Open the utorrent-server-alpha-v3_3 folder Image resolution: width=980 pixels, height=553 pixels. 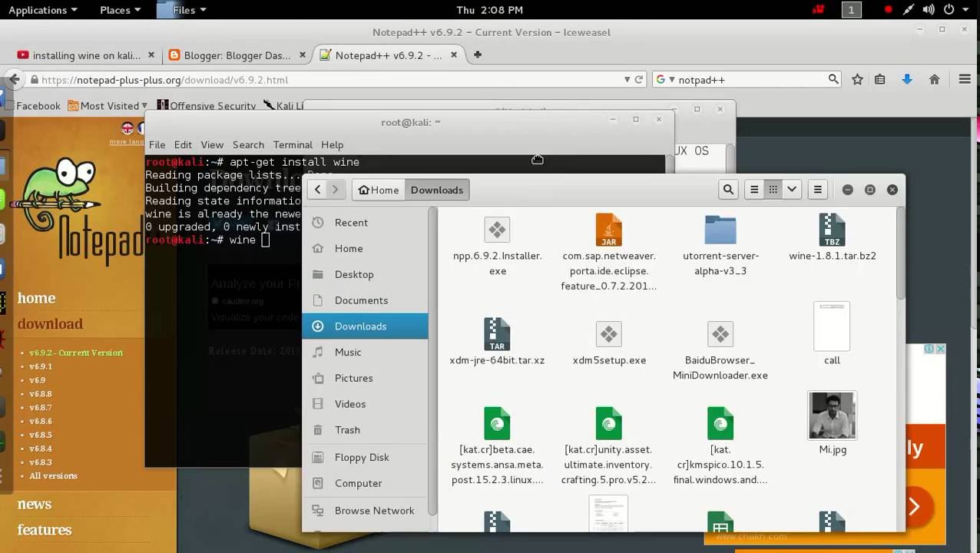click(720, 229)
